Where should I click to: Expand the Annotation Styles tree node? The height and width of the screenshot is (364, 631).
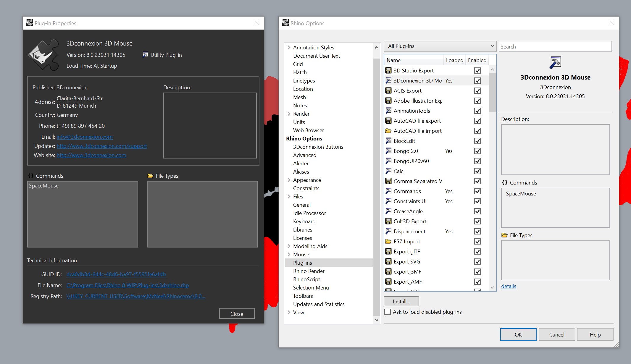[289, 47]
